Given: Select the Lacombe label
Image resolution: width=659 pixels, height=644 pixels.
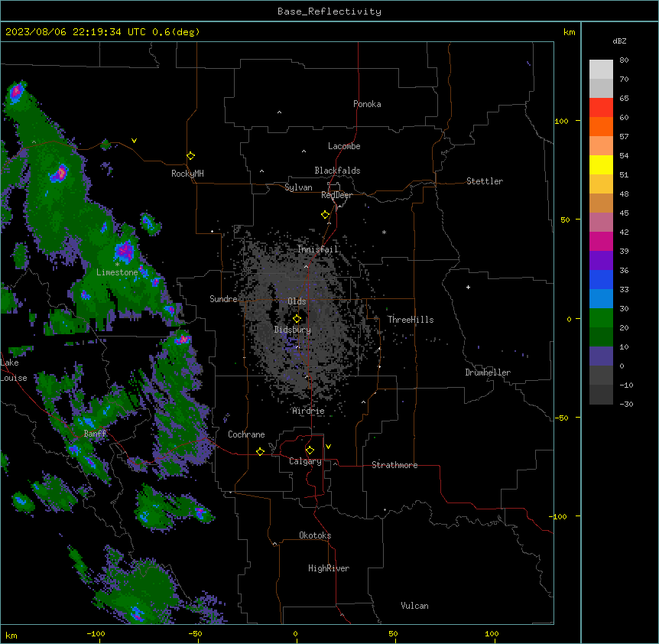Looking at the screenshot, I should tap(344, 146).
